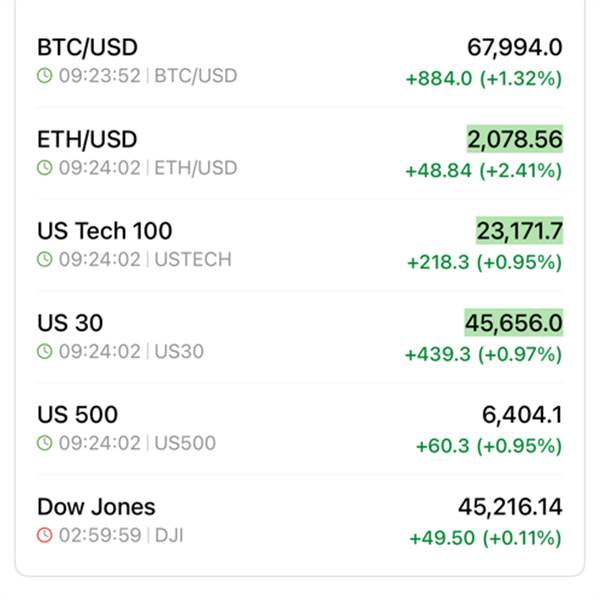The height and width of the screenshot is (600, 600).
Task: Select the US Tech 100 instrument
Action: (104, 231)
